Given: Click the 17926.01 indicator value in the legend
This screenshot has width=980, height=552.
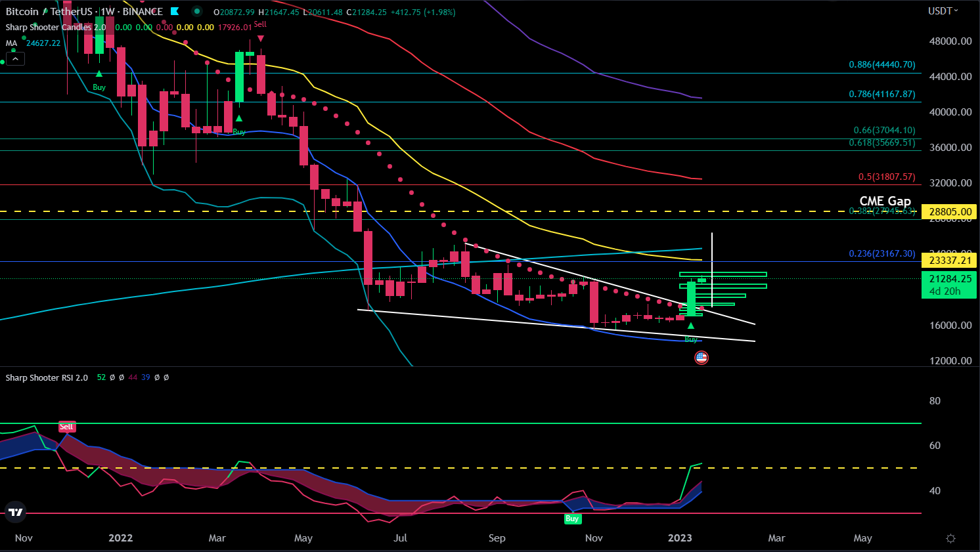Looking at the screenshot, I should [x=234, y=27].
